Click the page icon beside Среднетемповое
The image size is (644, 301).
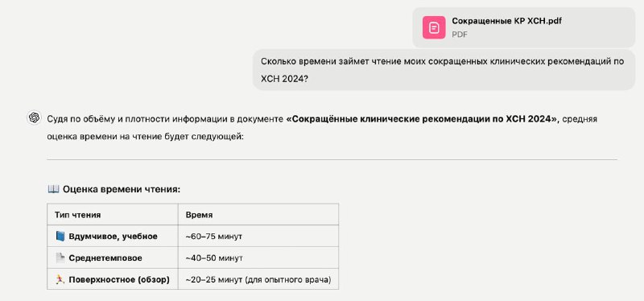pos(60,258)
